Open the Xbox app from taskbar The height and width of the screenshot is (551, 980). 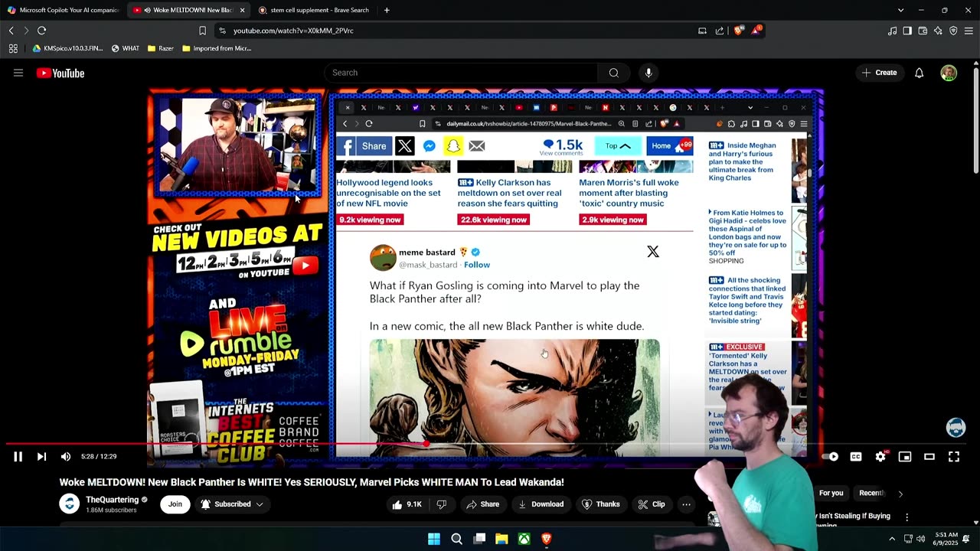pyautogui.click(x=524, y=539)
